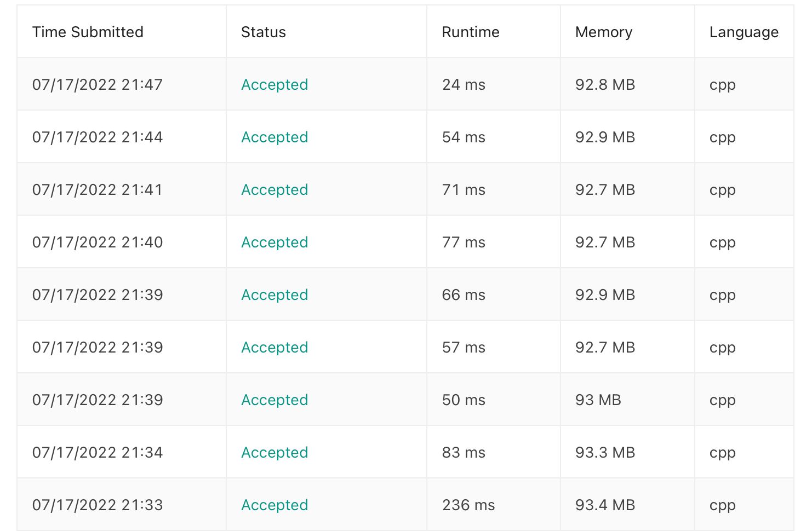This screenshot has height=531, width=812.
Task: Click the Status column header
Action: (x=263, y=32)
